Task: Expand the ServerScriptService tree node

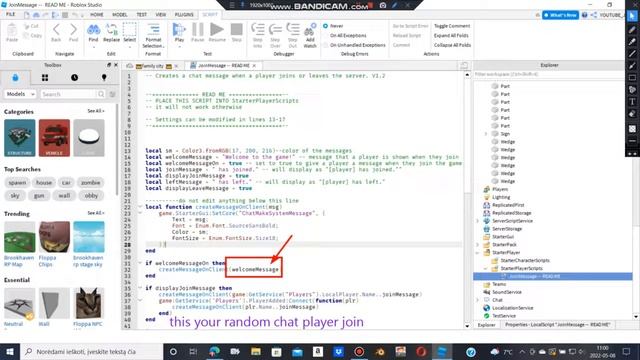Action: pyautogui.click(x=478, y=221)
